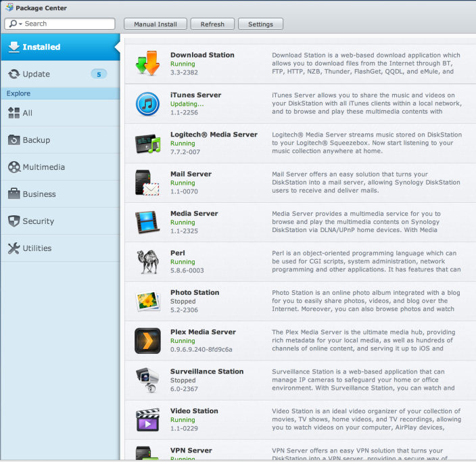Browse the Business category
The image size is (476, 462).
60,194
